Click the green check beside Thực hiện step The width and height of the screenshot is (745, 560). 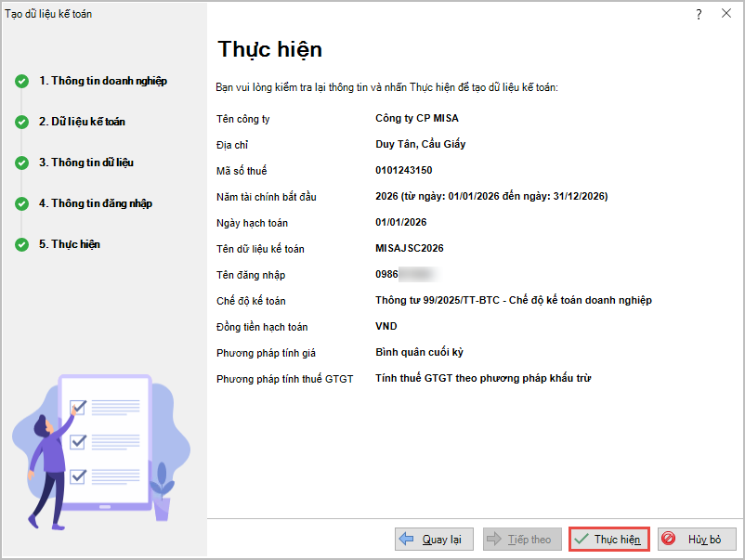[x=21, y=244]
